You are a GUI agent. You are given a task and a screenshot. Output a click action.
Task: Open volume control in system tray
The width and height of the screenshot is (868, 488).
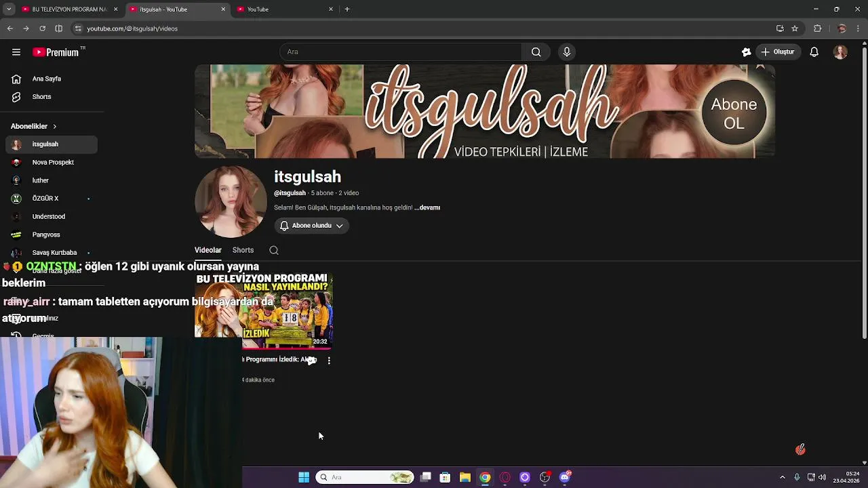pos(823,477)
